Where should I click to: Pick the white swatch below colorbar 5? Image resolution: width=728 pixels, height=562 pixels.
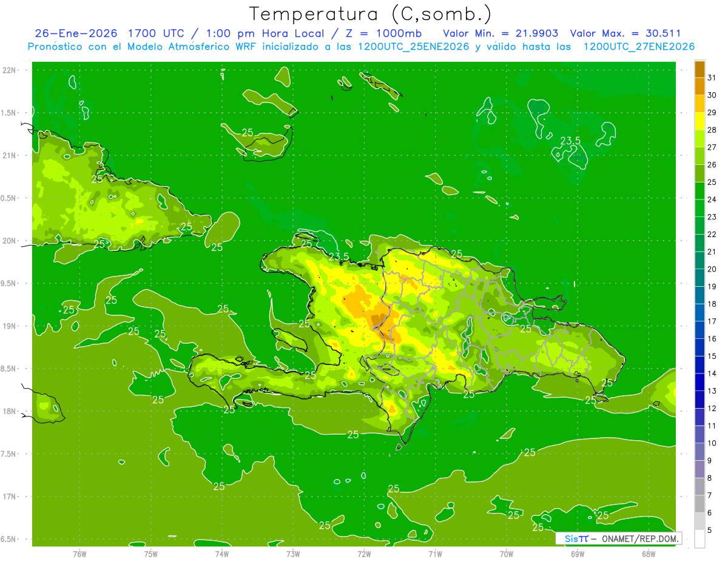(x=699, y=539)
